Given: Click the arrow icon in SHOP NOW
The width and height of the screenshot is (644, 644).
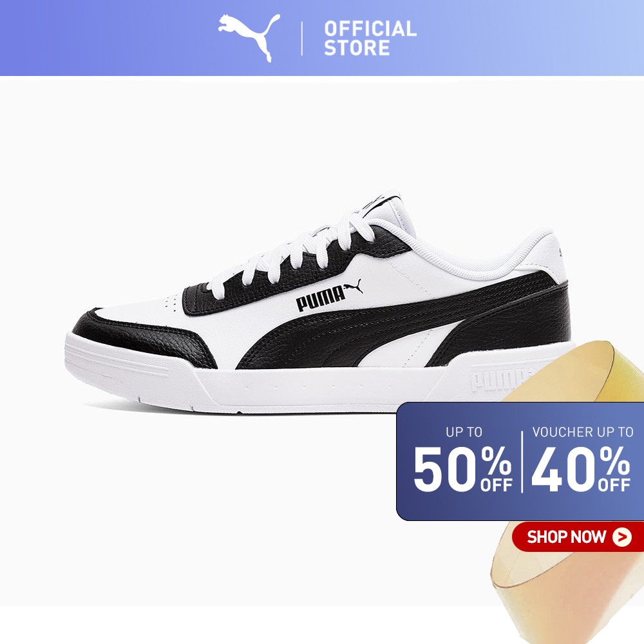Looking at the screenshot, I should pos(622,536).
